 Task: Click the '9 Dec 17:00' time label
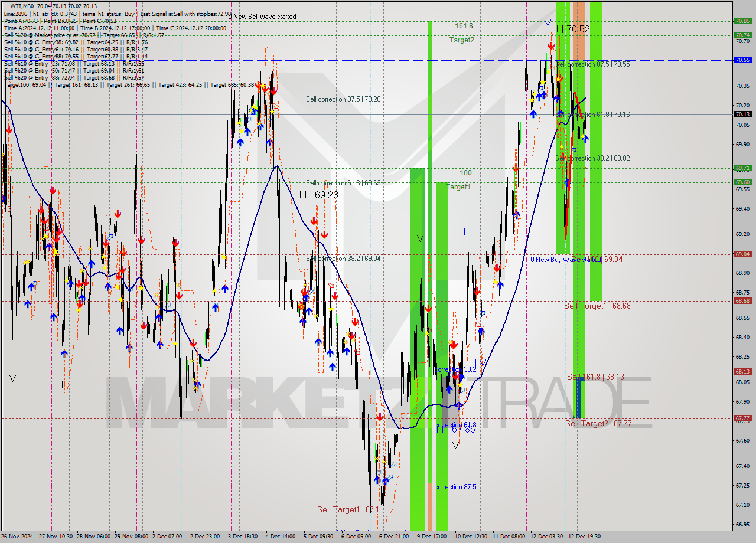click(432, 537)
